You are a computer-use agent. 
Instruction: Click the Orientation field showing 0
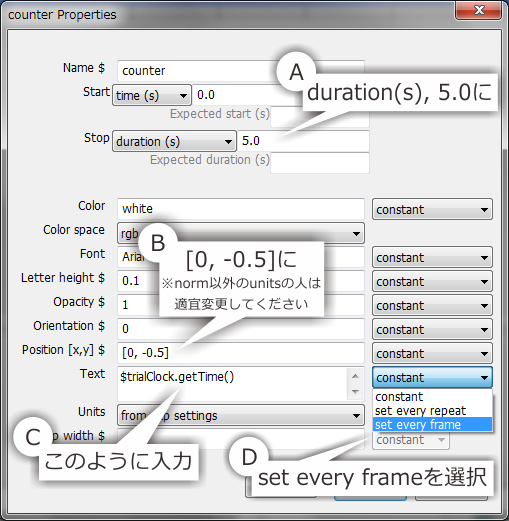click(x=241, y=329)
